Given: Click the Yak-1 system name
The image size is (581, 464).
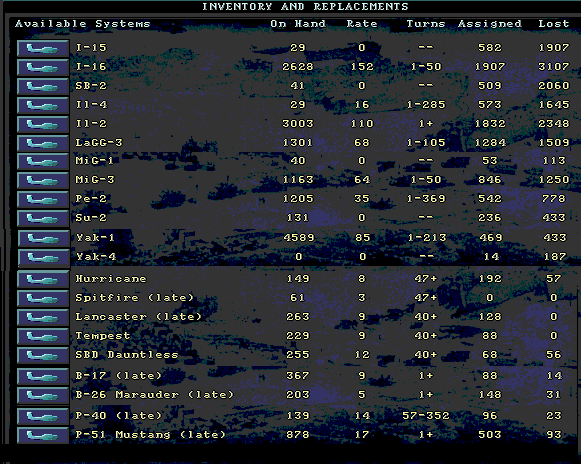Looking at the screenshot, I should coord(95,238).
